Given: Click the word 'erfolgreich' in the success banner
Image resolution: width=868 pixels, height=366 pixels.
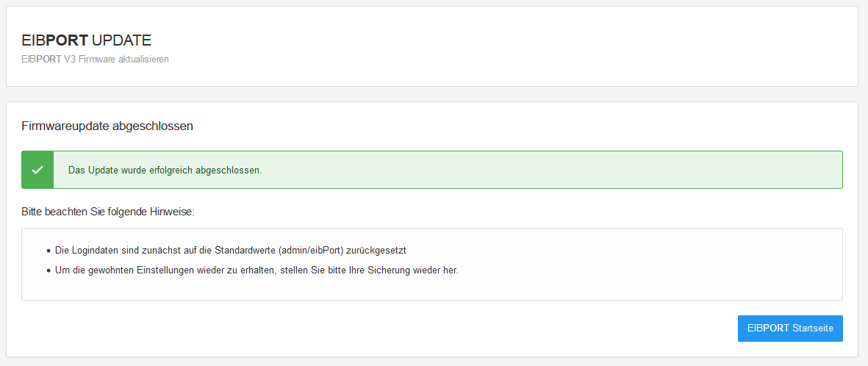Looking at the screenshot, I should coord(172,171).
